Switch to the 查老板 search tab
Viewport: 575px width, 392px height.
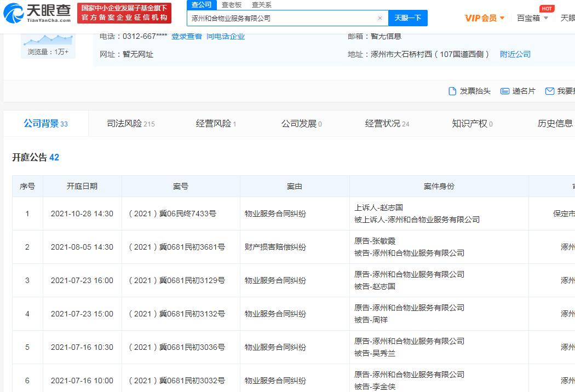point(231,5)
